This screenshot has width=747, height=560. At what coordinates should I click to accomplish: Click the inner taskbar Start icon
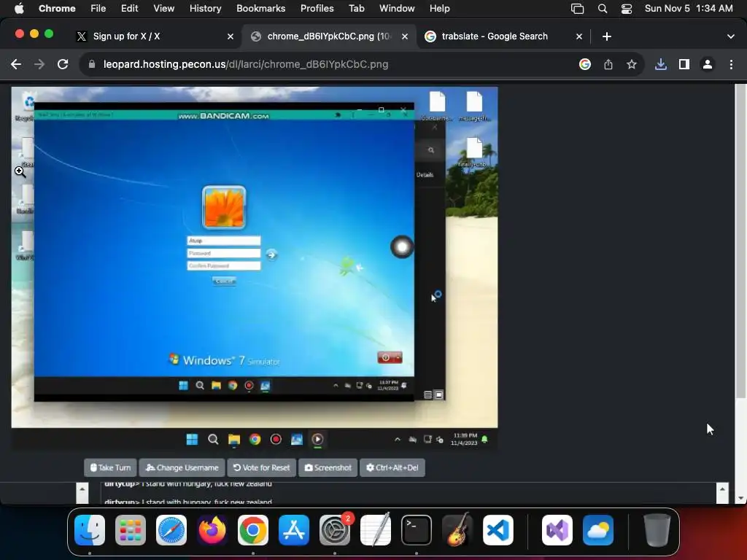point(183,385)
